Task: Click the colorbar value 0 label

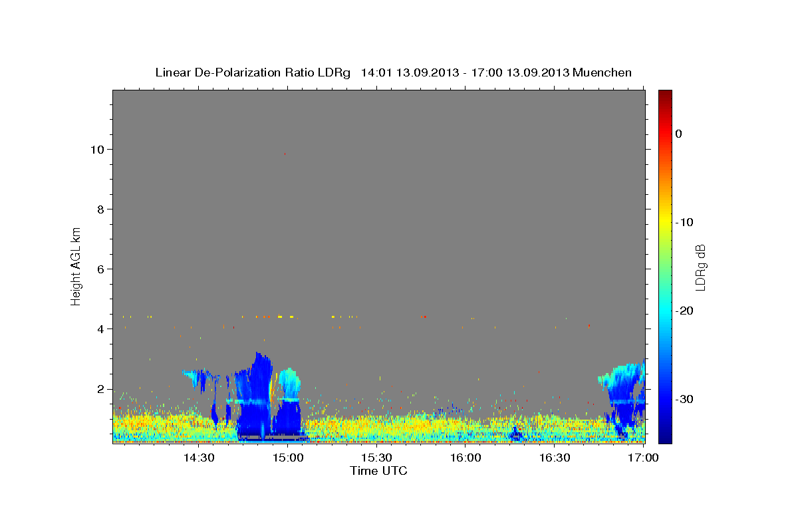Action: pos(679,134)
